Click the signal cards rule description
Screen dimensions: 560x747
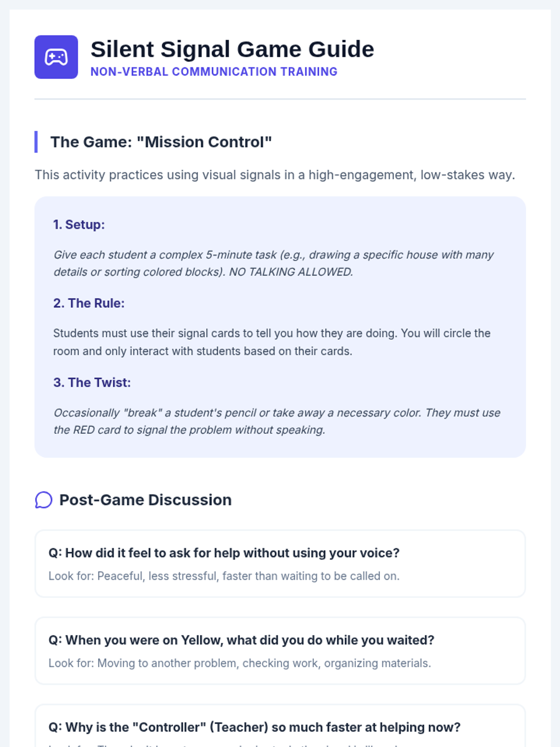point(272,342)
